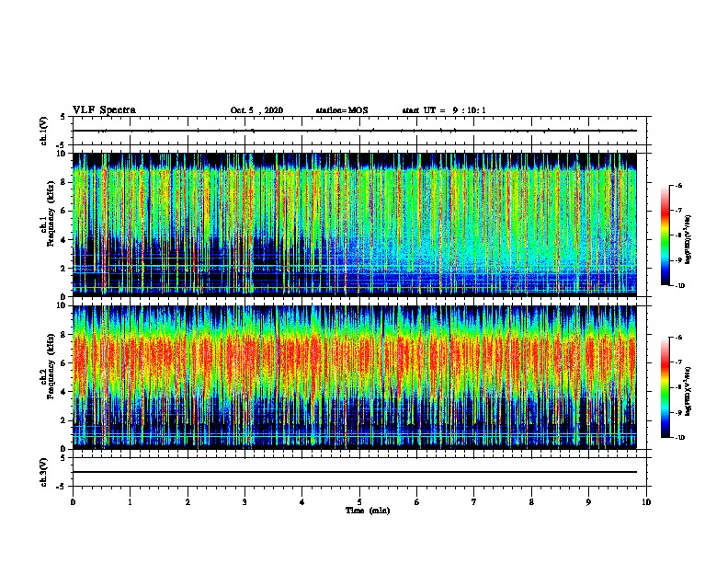Click the 'ch.3(V)' axis label

click(44, 472)
